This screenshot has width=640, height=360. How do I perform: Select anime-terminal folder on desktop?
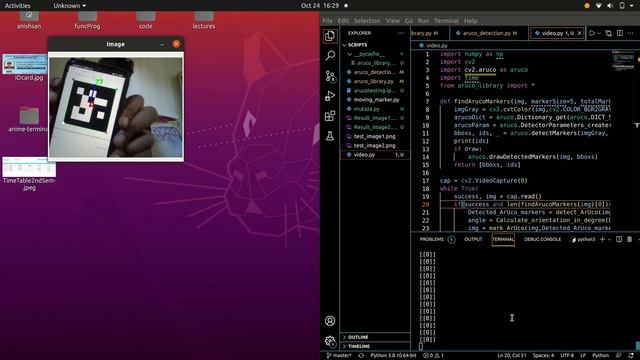tap(29, 120)
